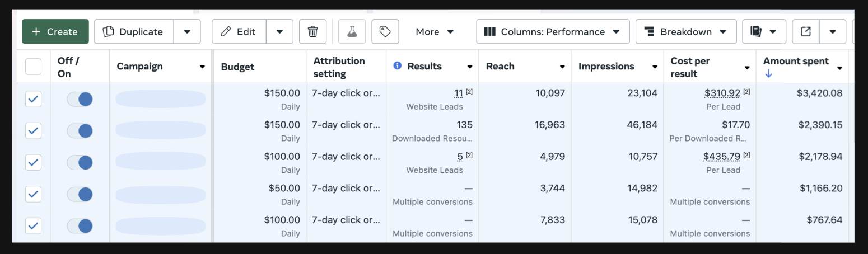Click the blue sort arrow under Amount spent
868x254 pixels.
click(x=768, y=74)
